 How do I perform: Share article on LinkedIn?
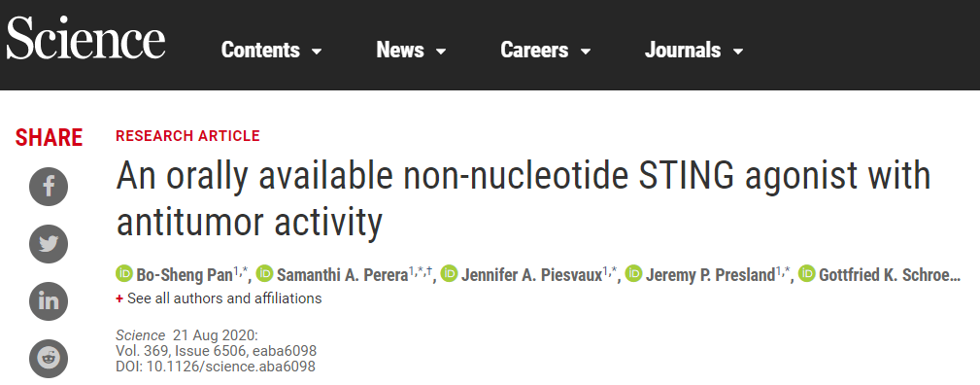click(x=49, y=301)
